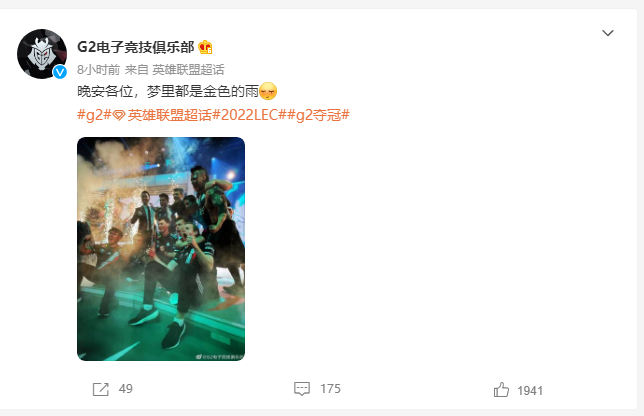The height and width of the screenshot is (416, 644).
Task: Click the 8小时前 timestamp
Action: [x=99, y=70]
